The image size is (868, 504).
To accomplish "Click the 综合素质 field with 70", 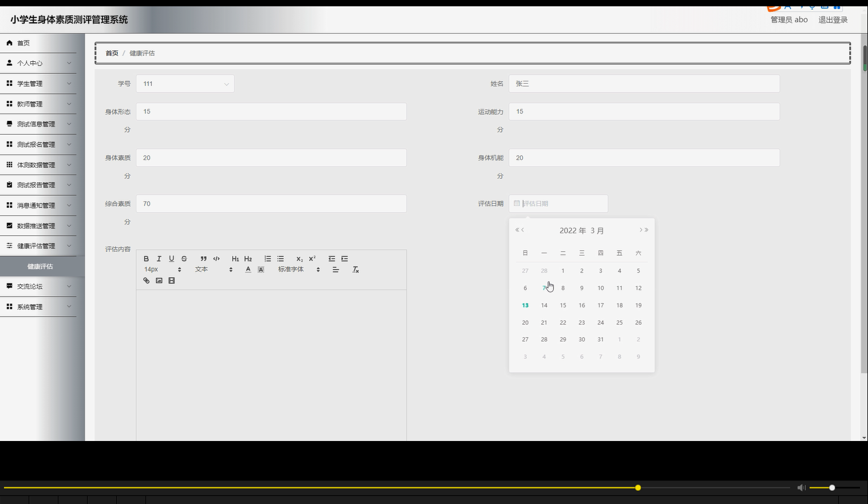I will click(x=271, y=203).
